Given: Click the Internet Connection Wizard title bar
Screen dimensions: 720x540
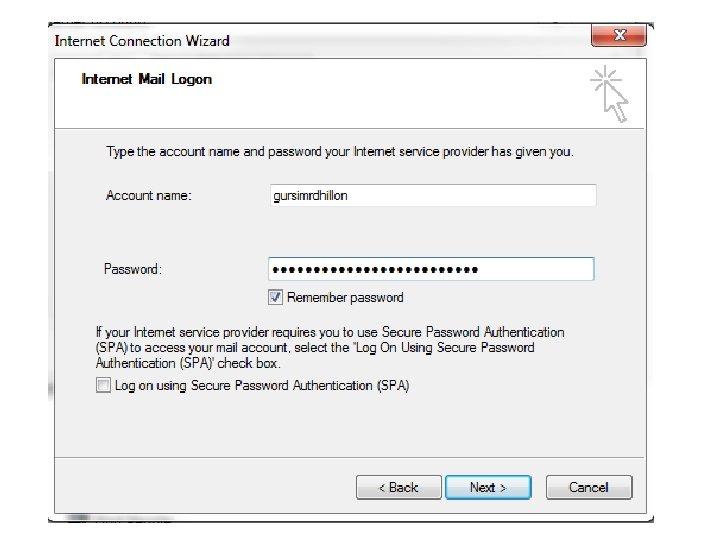Looking at the screenshot, I should tap(300, 41).
